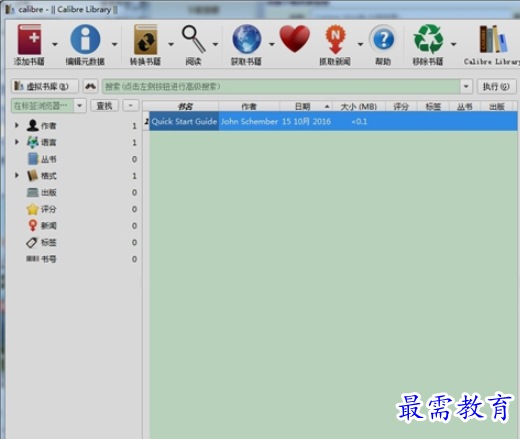Click the Convert books icon
The height and width of the screenshot is (439, 520).
point(145,39)
